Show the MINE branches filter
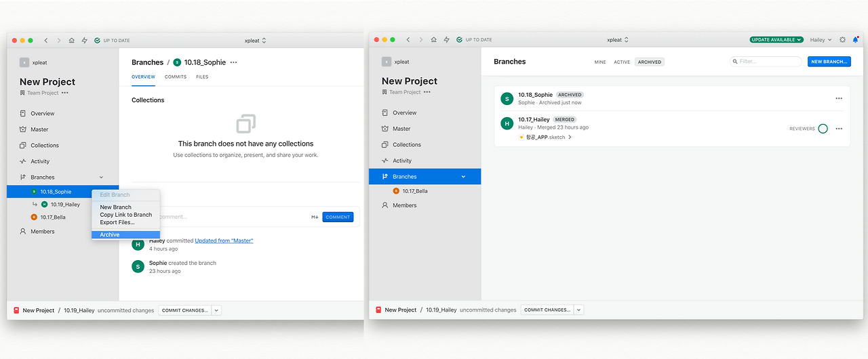This screenshot has width=868, height=359. tap(600, 62)
